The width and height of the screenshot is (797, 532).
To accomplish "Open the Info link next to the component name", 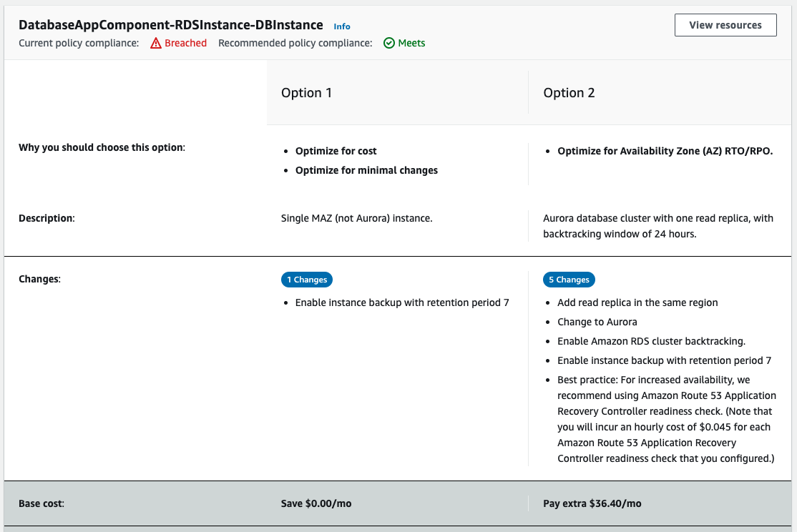I will [x=342, y=26].
